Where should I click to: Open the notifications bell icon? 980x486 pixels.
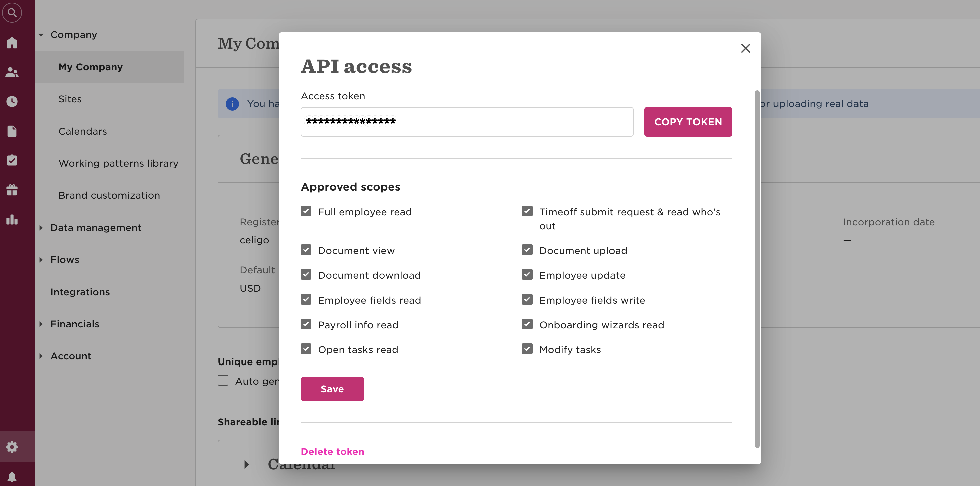[x=12, y=477]
